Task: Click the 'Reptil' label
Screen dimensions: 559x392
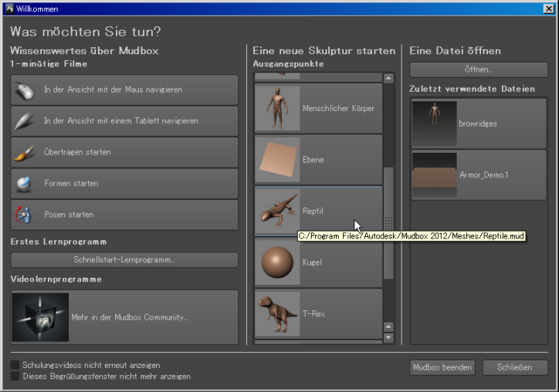Action: pyautogui.click(x=313, y=211)
